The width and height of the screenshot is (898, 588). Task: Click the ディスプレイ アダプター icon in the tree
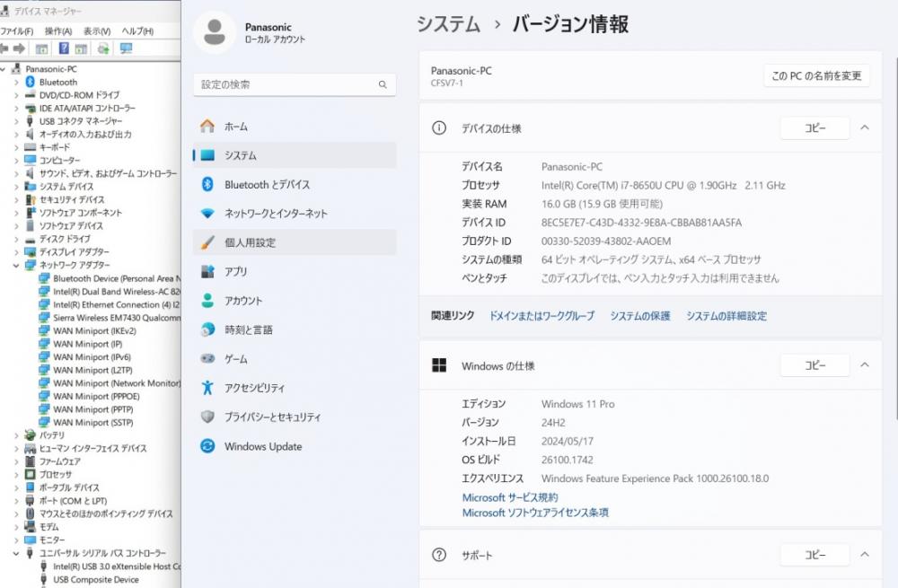pos(31,252)
